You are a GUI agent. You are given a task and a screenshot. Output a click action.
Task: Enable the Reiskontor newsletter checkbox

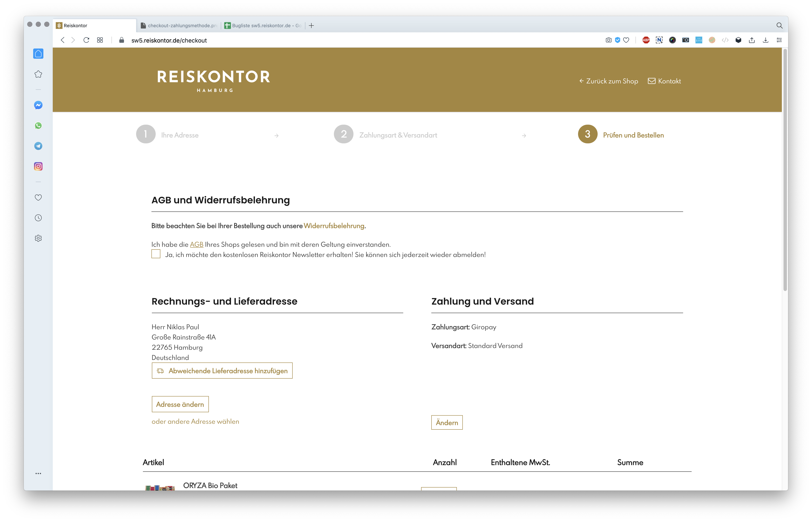(156, 254)
